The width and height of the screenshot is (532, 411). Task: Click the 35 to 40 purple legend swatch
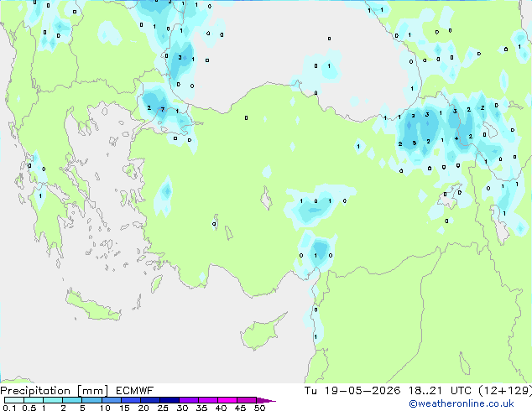208,400
